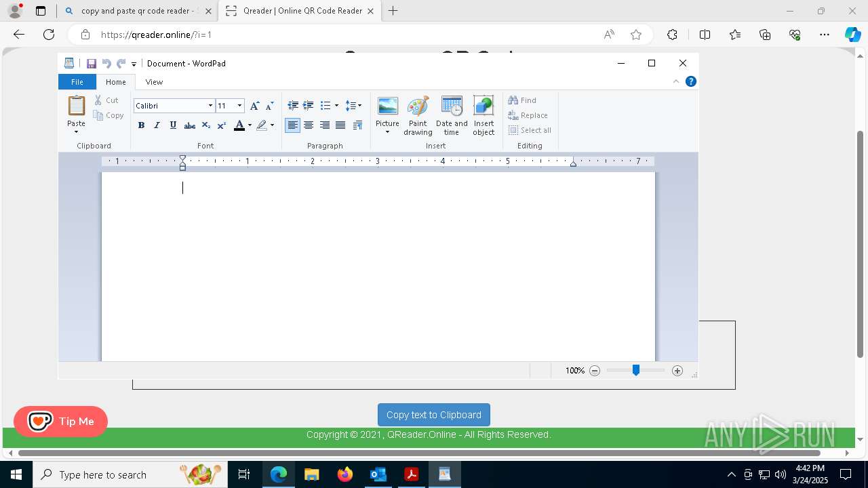This screenshot has height=488, width=868.
Task: Open the text color dropdown arrow
Action: tap(250, 125)
